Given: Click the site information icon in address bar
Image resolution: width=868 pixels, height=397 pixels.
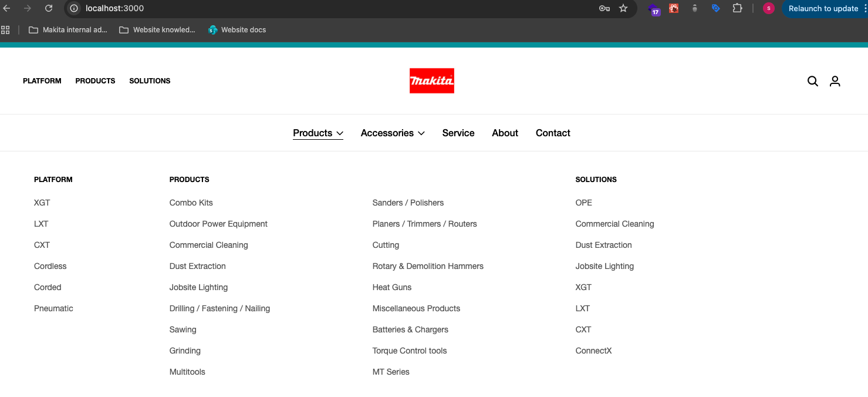Looking at the screenshot, I should point(74,8).
